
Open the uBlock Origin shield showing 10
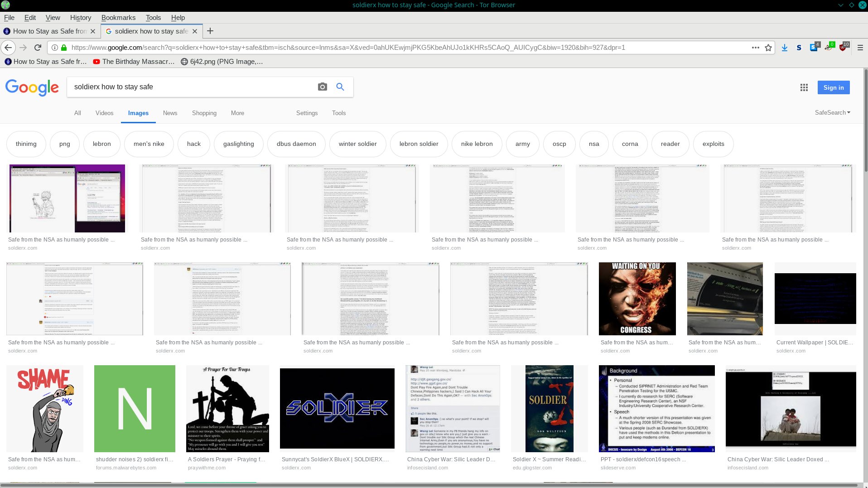point(843,47)
